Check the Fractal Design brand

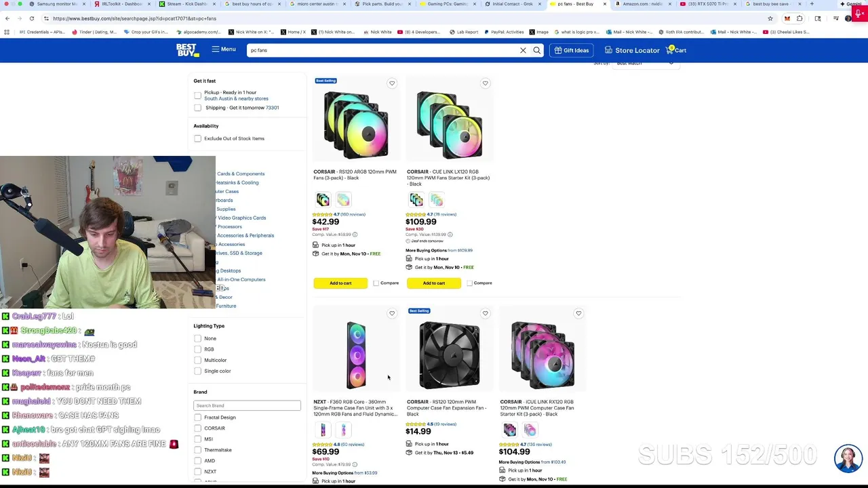pyautogui.click(x=197, y=418)
